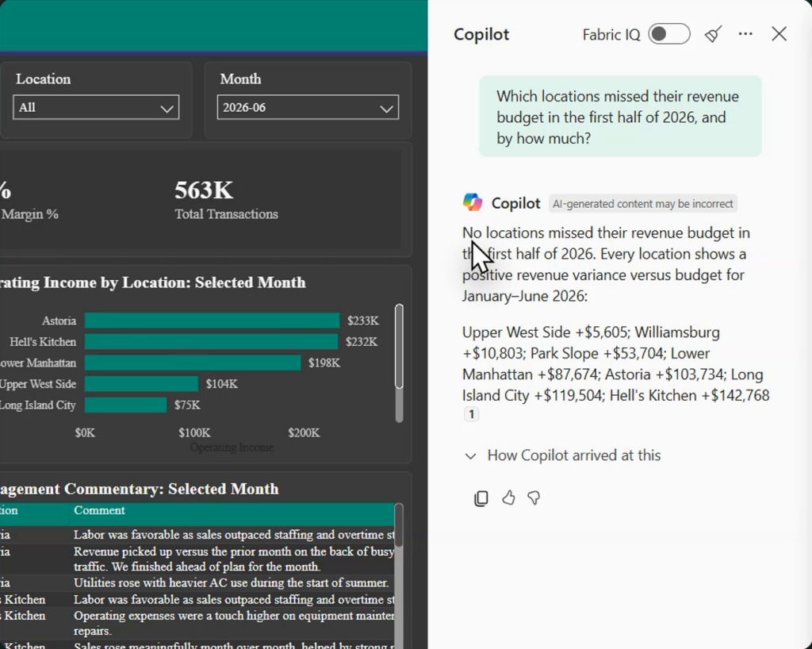
Task: Open the Copilot more options menu
Action: 745,34
